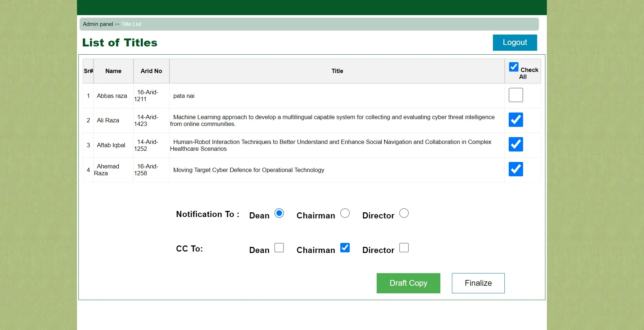Click the Moving Target Cyber Defence title
Screen dimensions: 644x330
249,170
